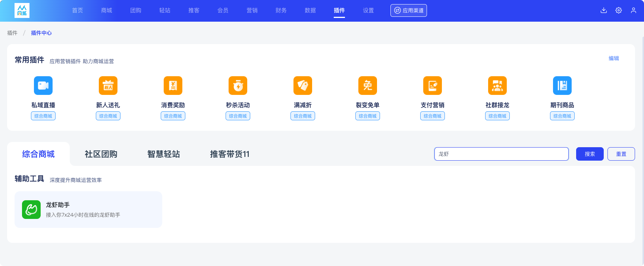Open the 期刊商品 plugin icon
The image size is (644, 266).
point(562,86)
